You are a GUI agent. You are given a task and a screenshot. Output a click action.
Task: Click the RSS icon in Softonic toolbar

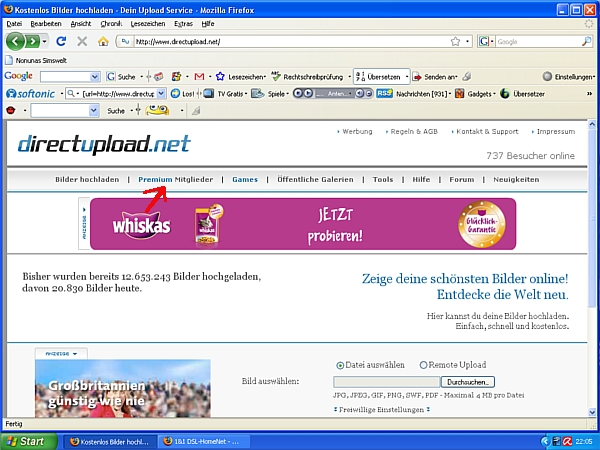pos(383,93)
